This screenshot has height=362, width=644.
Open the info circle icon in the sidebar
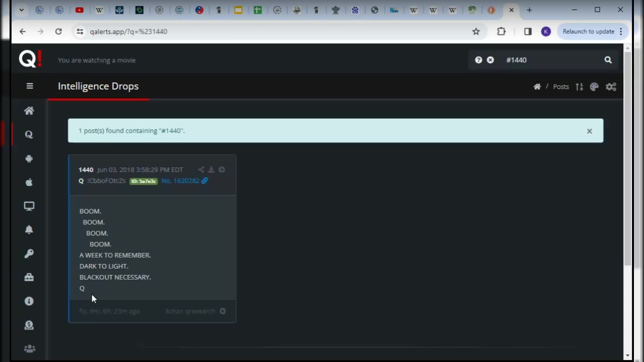(x=29, y=301)
